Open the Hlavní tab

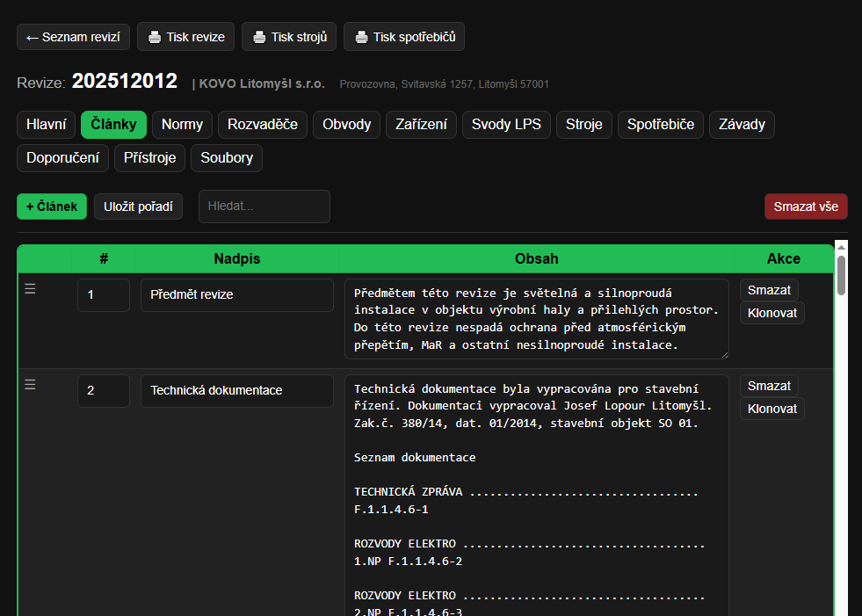[x=46, y=124]
